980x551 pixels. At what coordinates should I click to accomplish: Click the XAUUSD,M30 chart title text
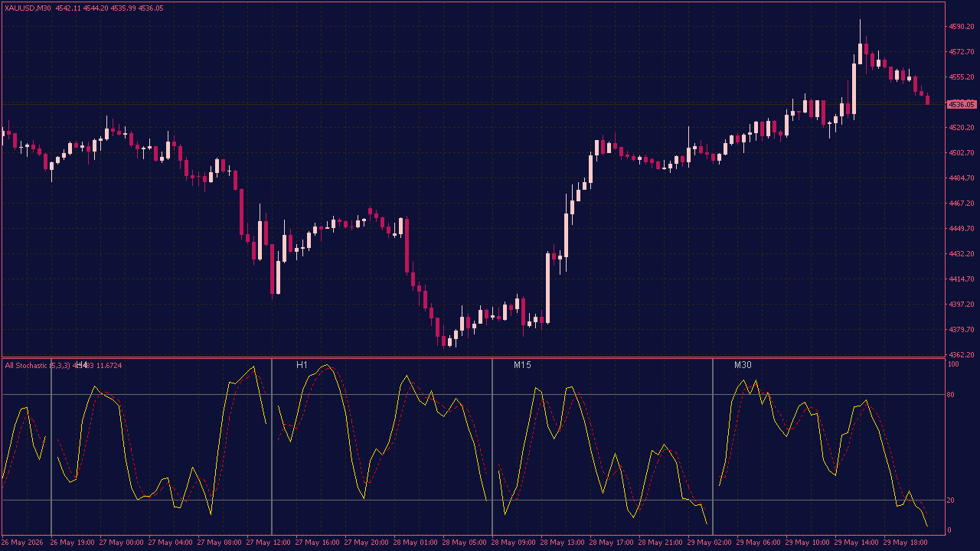pyautogui.click(x=28, y=8)
